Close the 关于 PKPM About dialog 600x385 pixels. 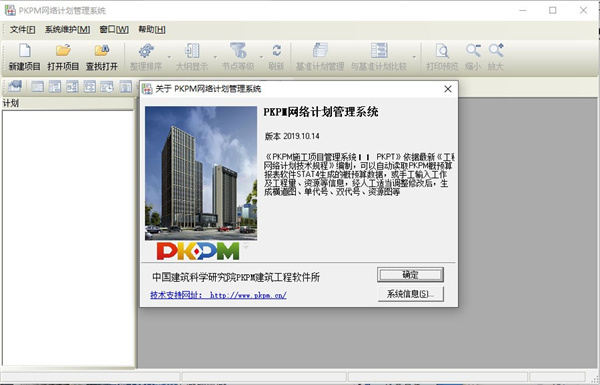[448, 89]
